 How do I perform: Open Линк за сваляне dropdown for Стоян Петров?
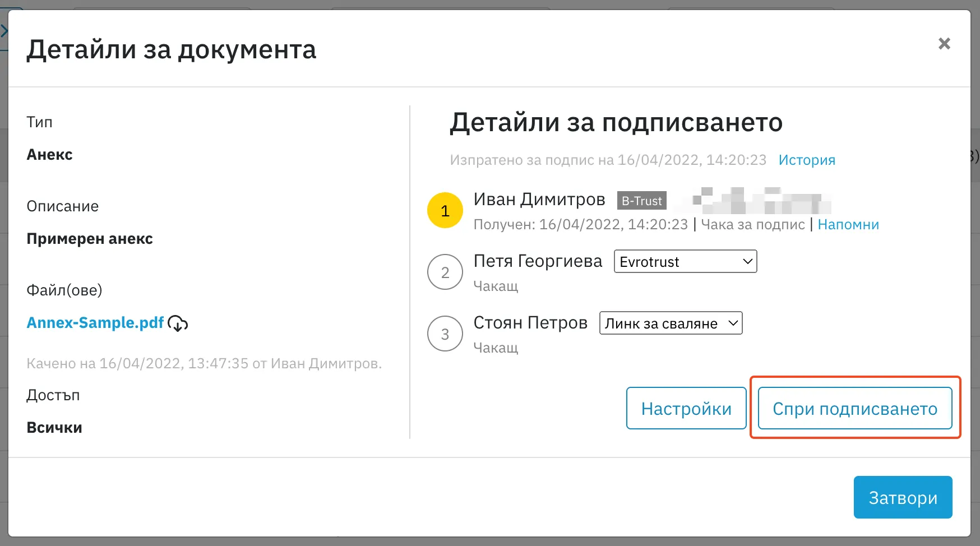point(671,323)
